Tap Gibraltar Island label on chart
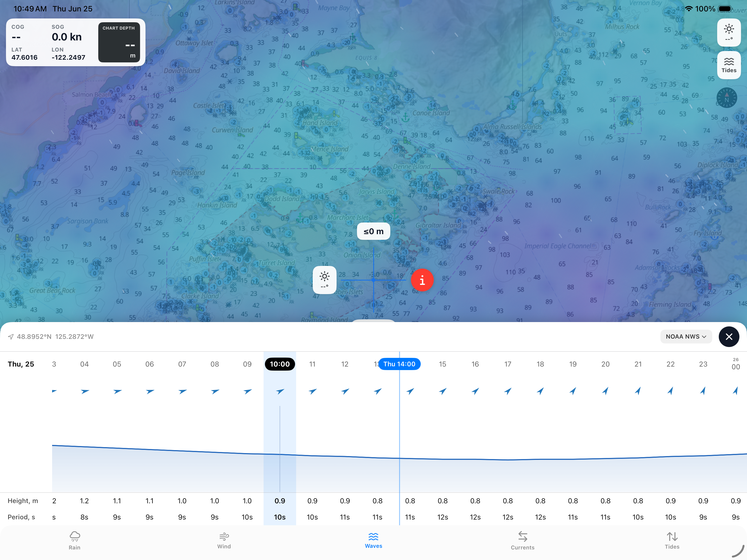Image resolution: width=747 pixels, height=560 pixels. pos(438,225)
